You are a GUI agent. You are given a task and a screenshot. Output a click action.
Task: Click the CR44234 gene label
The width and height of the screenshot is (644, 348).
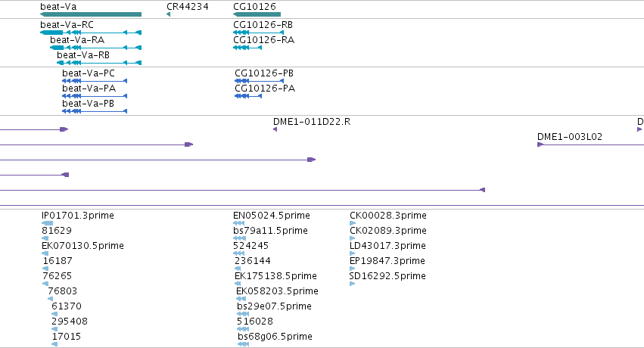(187, 7)
